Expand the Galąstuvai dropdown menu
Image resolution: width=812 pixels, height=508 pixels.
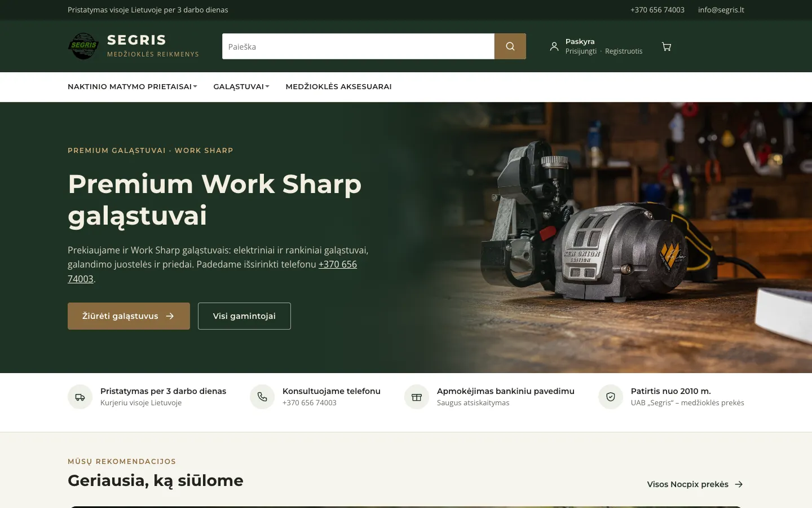click(241, 86)
